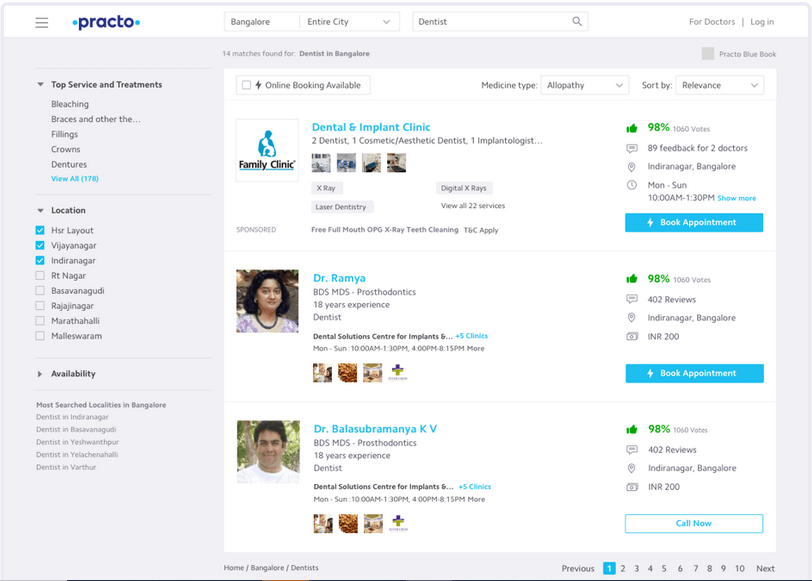812x581 pixels.
Task: Click purple cross clinic logo under Dr. Balasubramanya
Action: tap(398, 523)
